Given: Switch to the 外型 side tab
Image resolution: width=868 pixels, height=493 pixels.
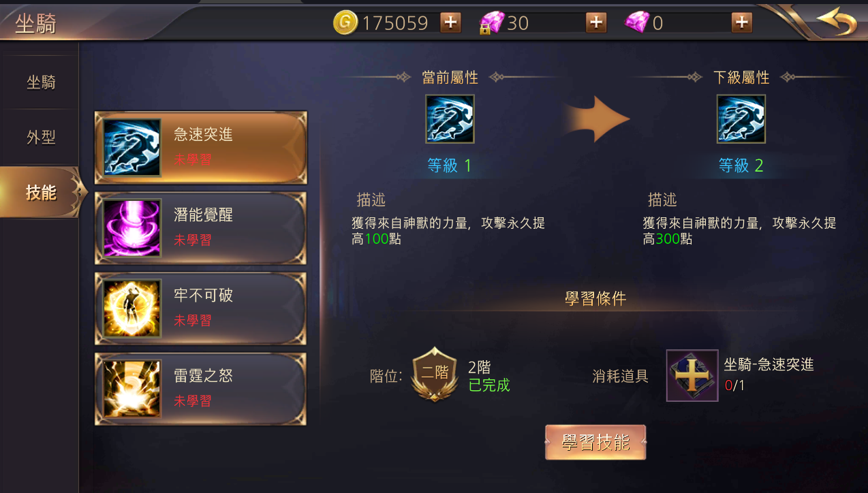Looking at the screenshot, I should (x=40, y=137).
